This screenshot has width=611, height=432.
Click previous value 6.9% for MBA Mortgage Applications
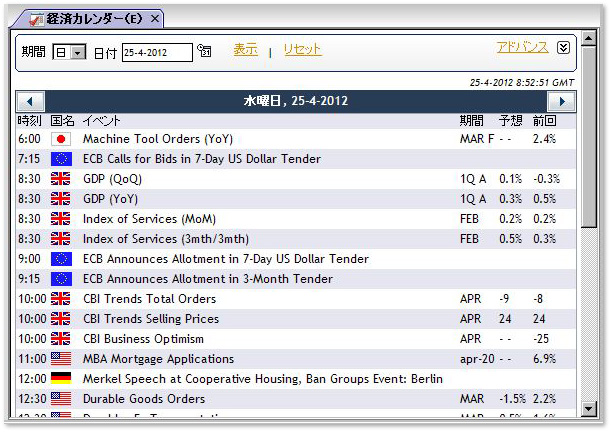pyautogui.click(x=544, y=359)
